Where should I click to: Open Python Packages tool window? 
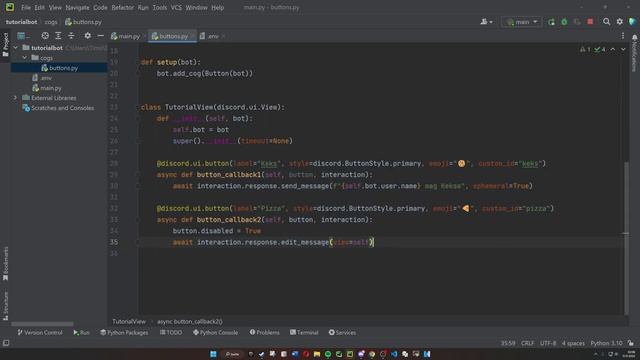[124, 333]
